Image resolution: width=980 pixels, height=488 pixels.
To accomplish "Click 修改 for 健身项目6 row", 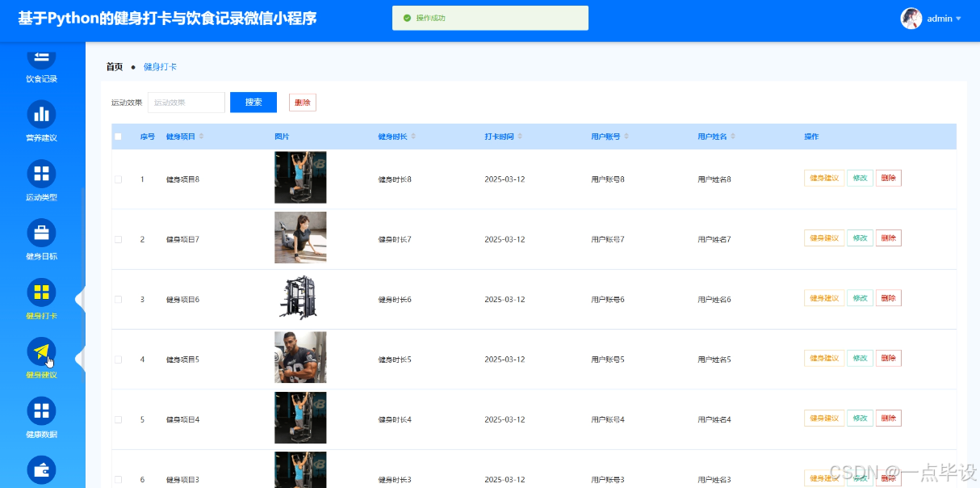I will coord(860,298).
